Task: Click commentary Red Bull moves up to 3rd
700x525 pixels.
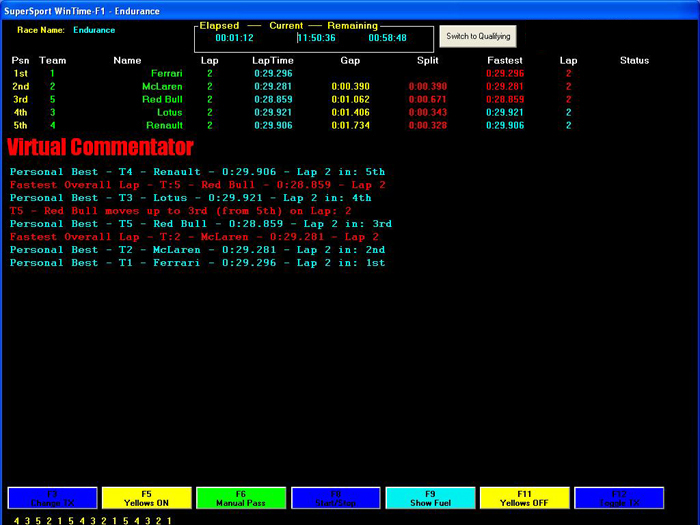Action: [x=180, y=211]
